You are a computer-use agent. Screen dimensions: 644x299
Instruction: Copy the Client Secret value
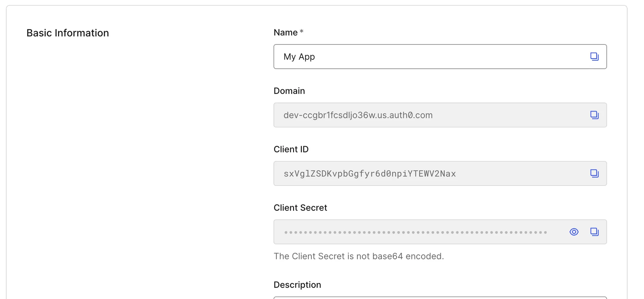tap(594, 232)
